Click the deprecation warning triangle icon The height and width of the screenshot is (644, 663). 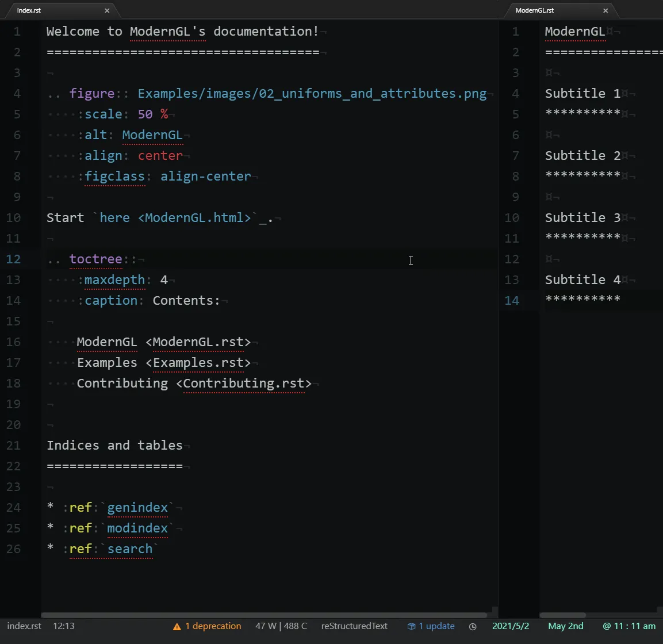(x=177, y=627)
